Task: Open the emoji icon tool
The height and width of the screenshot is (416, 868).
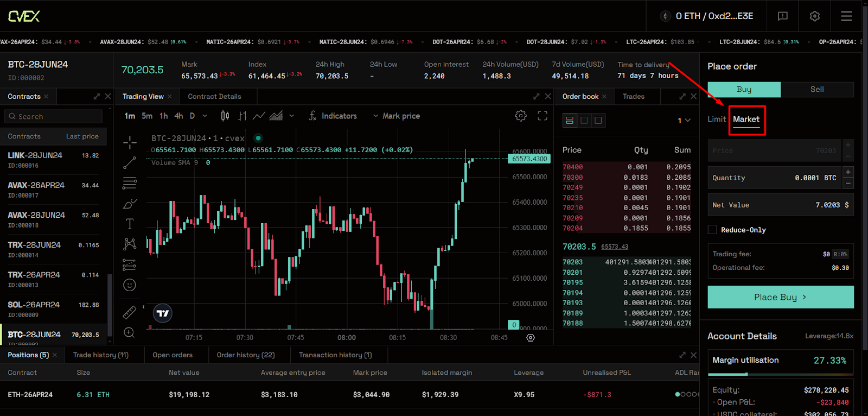Action: point(130,285)
